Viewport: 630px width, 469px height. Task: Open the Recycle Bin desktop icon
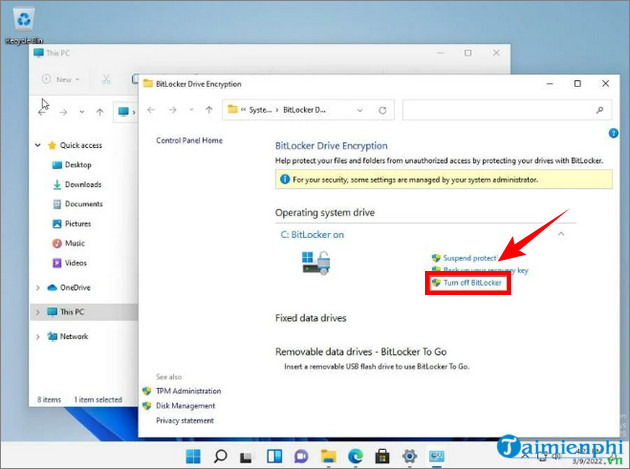pos(24,26)
